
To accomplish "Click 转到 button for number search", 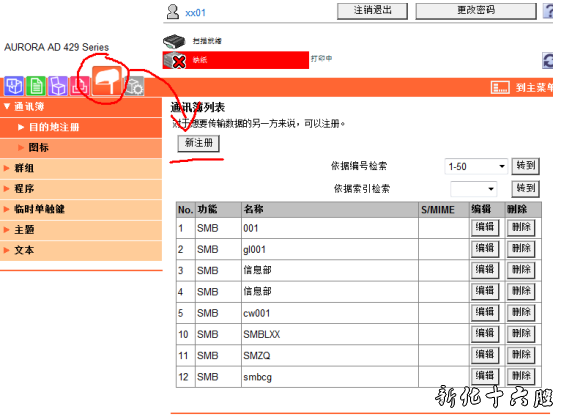I will point(526,166).
